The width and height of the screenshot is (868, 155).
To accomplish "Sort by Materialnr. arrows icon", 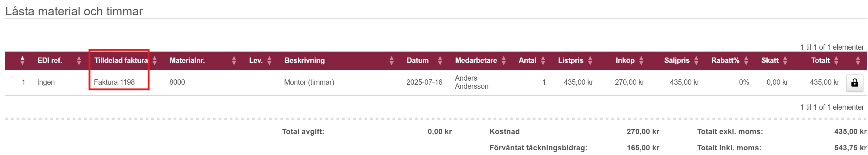I will pos(234,61).
